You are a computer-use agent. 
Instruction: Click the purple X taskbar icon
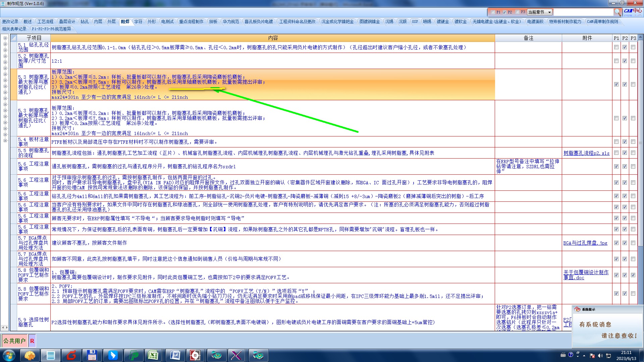[x=236, y=355]
